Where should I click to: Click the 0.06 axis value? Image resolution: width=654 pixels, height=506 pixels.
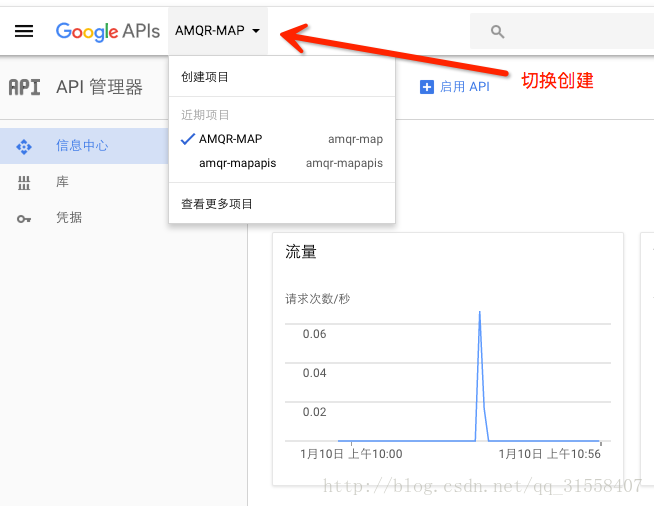pyautogui.click(x=314, y=334)
